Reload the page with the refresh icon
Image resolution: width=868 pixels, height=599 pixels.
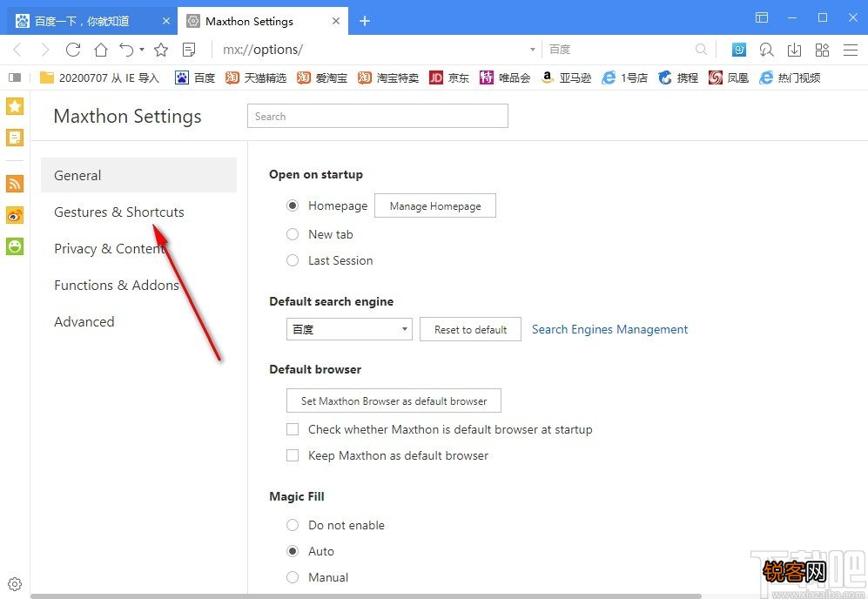pos(73,50)
